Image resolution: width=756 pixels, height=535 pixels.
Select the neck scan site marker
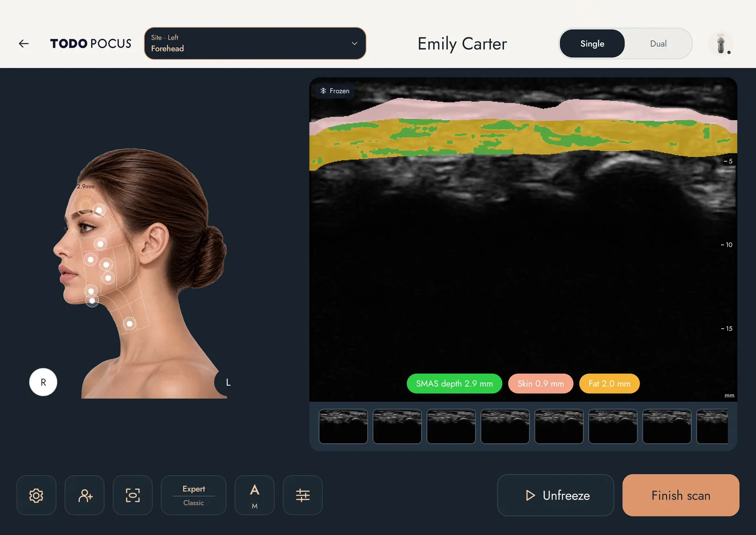[129, 324]
